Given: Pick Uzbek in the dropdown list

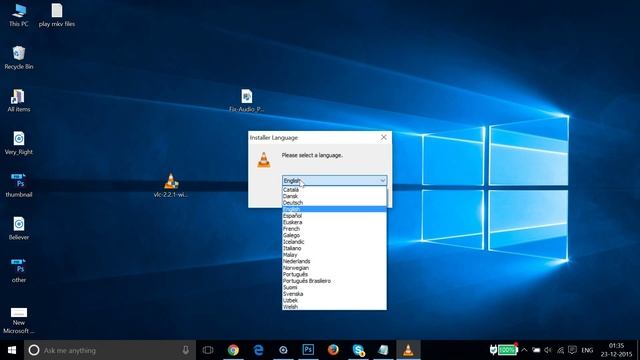Looking at the screenshot, I should click(x=334, y=300).
